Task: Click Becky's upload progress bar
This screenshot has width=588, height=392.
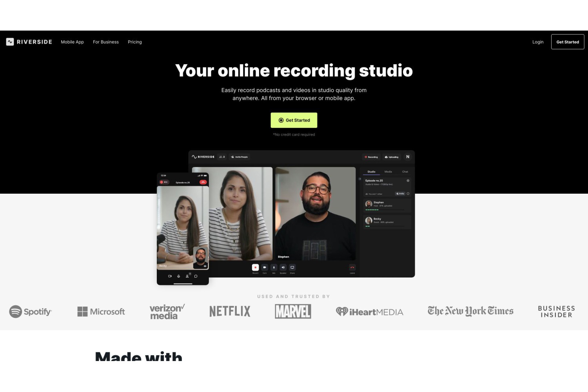Action: point(385,226)
